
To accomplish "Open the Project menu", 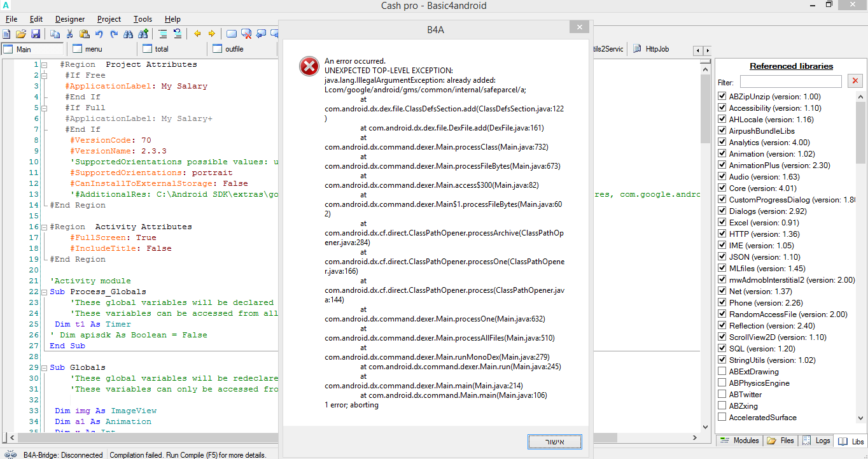I will tap(109, 19).
